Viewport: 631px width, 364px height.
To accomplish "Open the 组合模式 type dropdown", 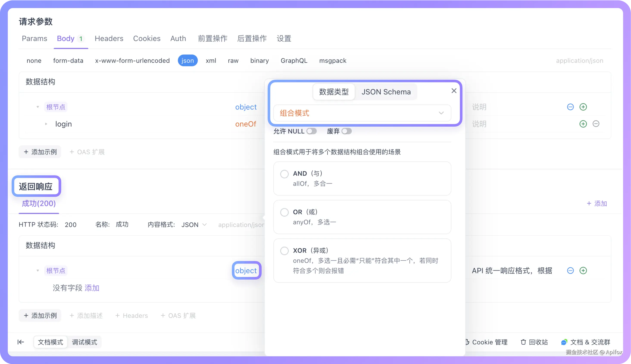I will pos(362,113).
